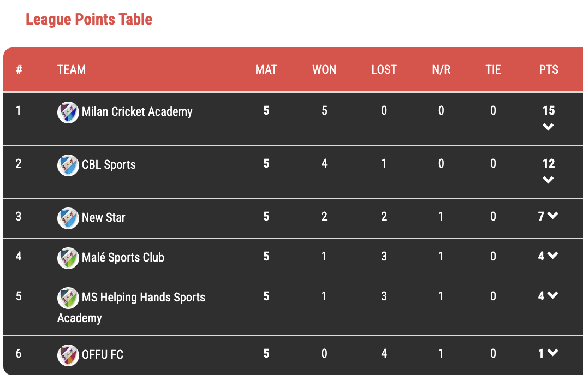This screenshot has width=583, height=392.
Task: Click the MS Helping Hands team logo
Action: 68,298
